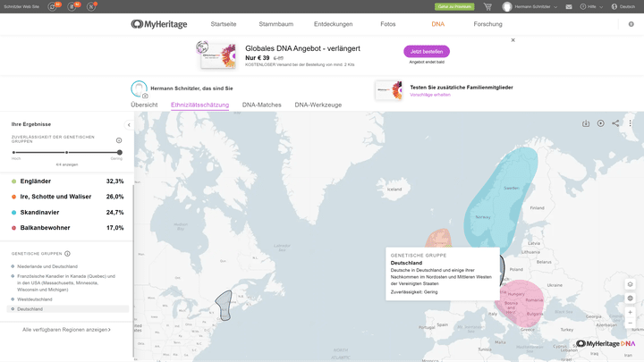Open the map layers control
This screenshot has height=362, width=644.
(630, 284)
